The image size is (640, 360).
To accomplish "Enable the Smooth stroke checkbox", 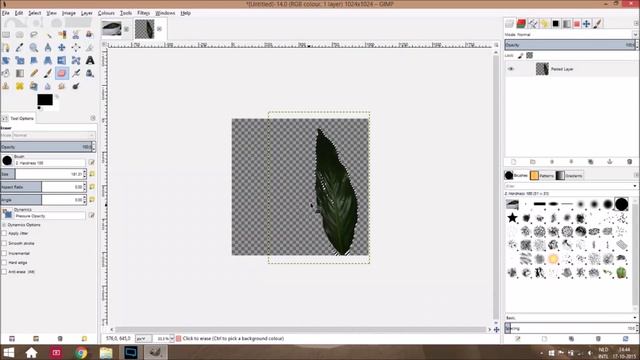I will point(4,243).
